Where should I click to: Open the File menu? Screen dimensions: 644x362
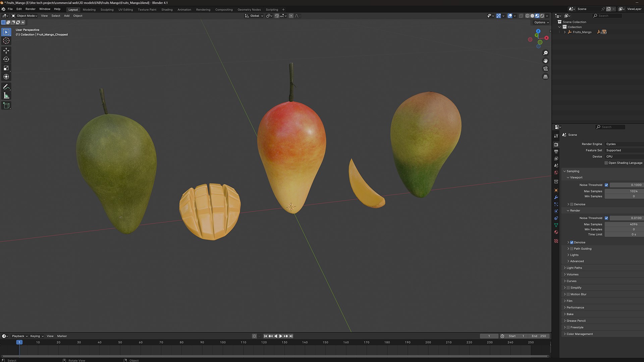pyautogui.click(x=10, y=9)
